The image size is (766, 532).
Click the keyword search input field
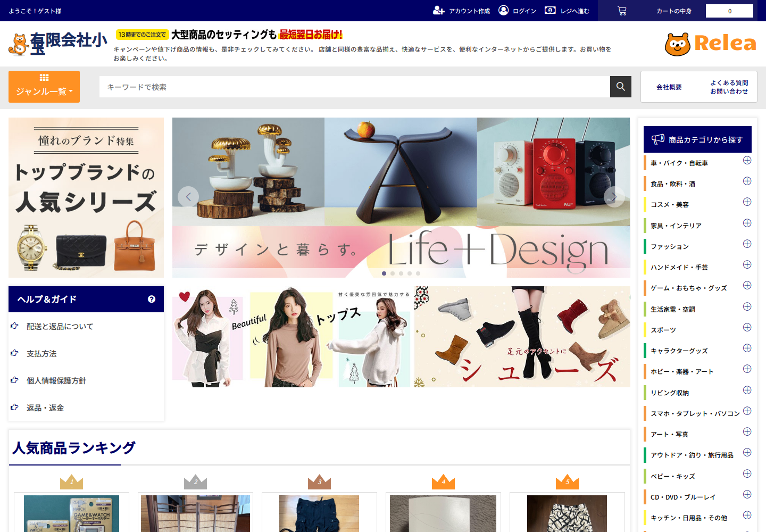[x=355, y=87]
